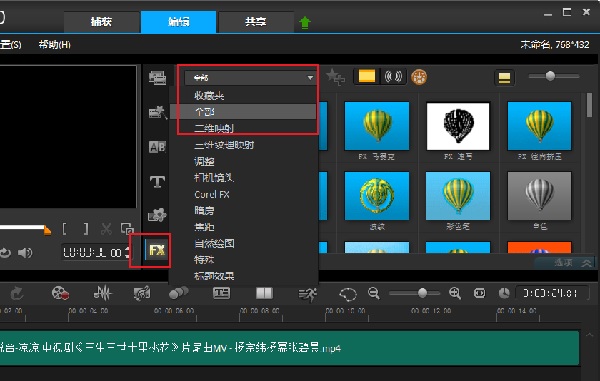Toggle the preview volume speaker
The image size is (600, 381).
26,253
